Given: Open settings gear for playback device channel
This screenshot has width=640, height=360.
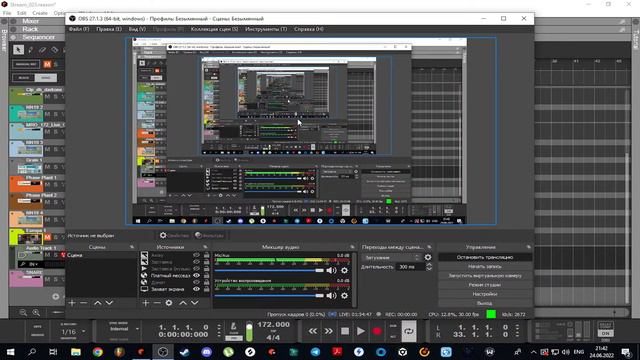Looking at the screenshot, I should 344,296.
